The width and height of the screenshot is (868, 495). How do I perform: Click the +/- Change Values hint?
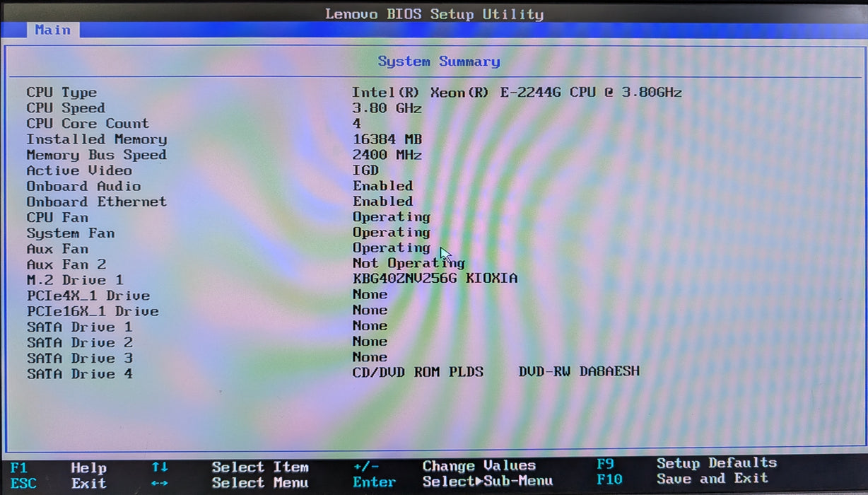pos(445,466)
